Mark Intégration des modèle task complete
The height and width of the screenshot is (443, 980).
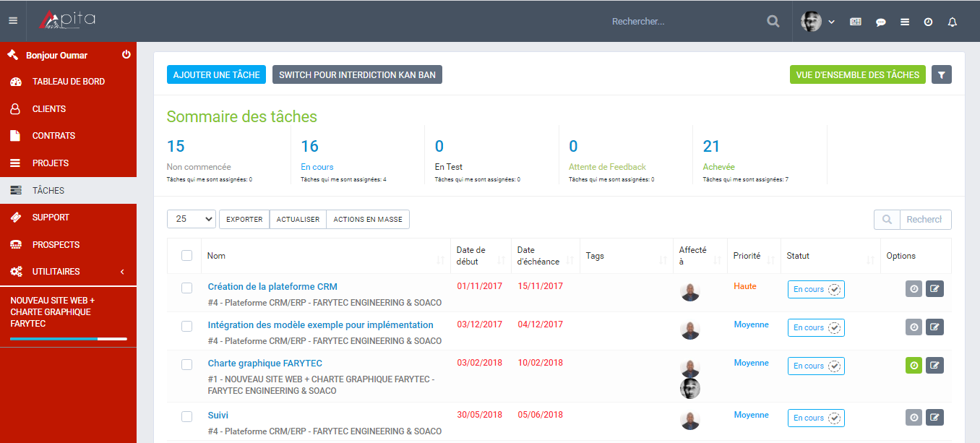(x=835, y=328)
